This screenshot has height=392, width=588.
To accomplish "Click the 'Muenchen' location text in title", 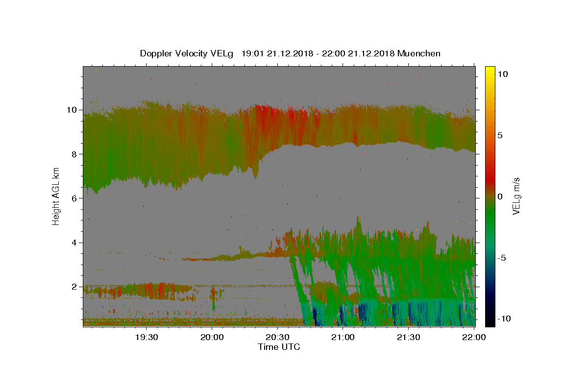I will [x=419, y=53].
